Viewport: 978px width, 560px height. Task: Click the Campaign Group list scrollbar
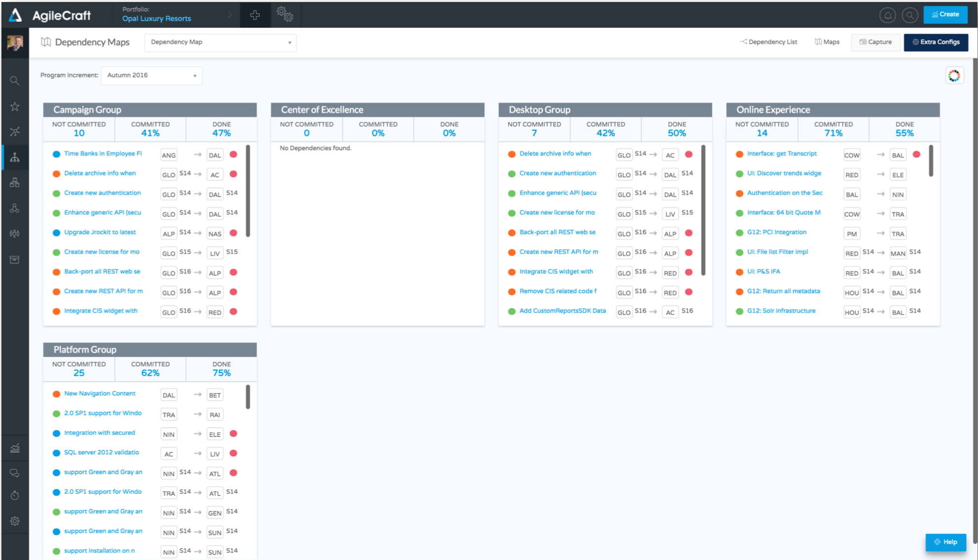click(248, 190)
